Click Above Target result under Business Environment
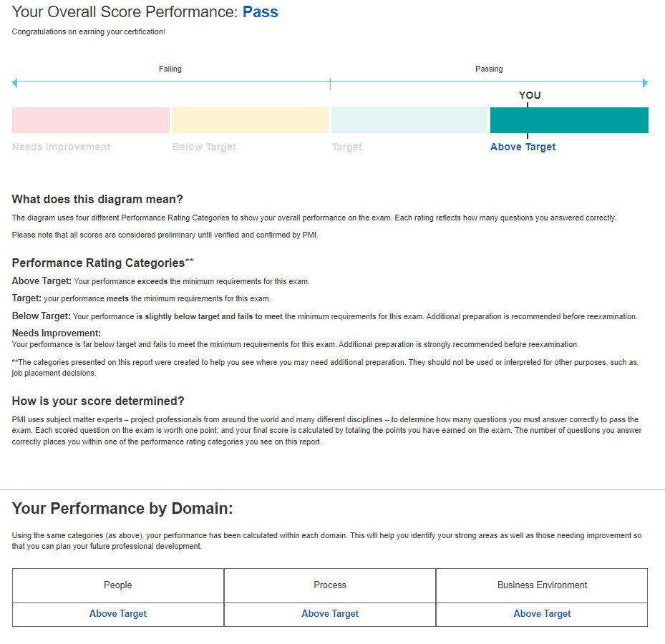The height and width of the screenshot is (644, 665). (x=542, y=613)
